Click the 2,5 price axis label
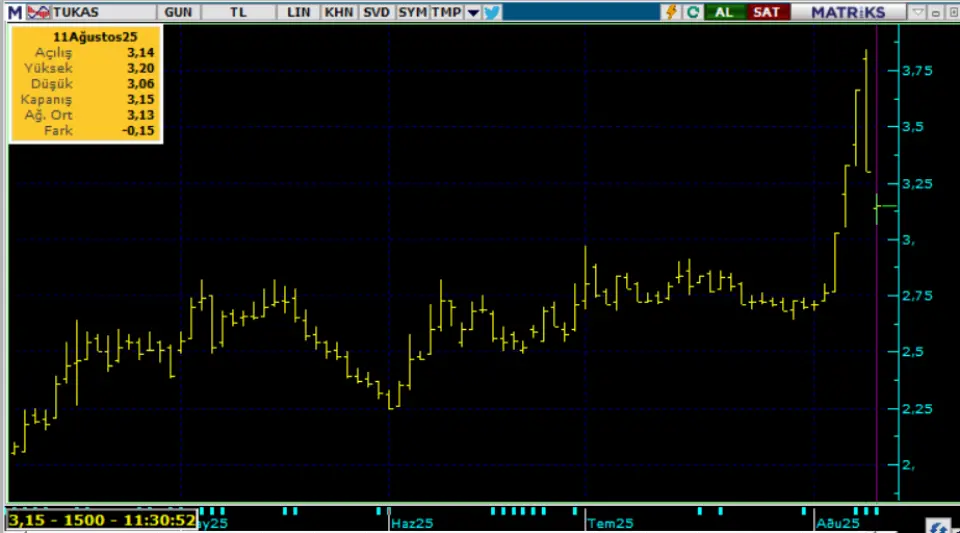960x533 pixels. pyautogui.click(x=913, y=352)
